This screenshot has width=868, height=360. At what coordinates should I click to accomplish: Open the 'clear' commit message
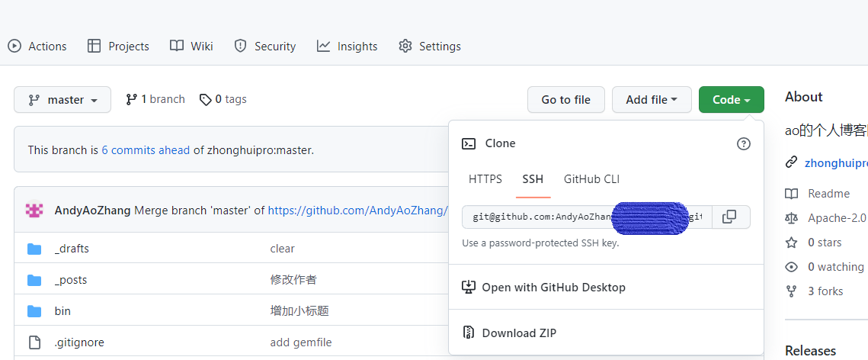point(282,249)
